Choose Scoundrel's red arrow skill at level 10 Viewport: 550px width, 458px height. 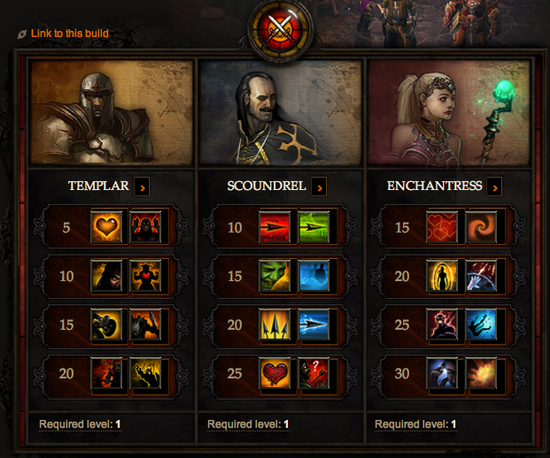tap(275, 227)
